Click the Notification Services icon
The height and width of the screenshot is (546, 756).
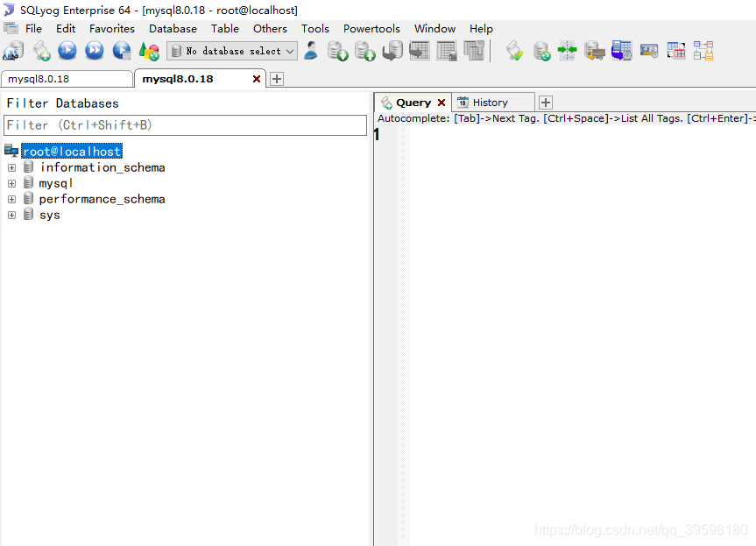point(649,51)
